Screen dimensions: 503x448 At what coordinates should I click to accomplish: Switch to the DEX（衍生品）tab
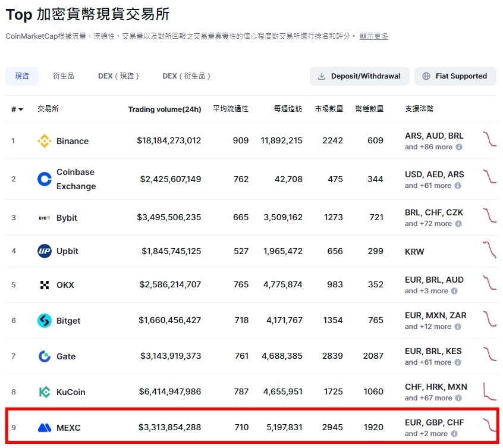click(x=186, y=76)
